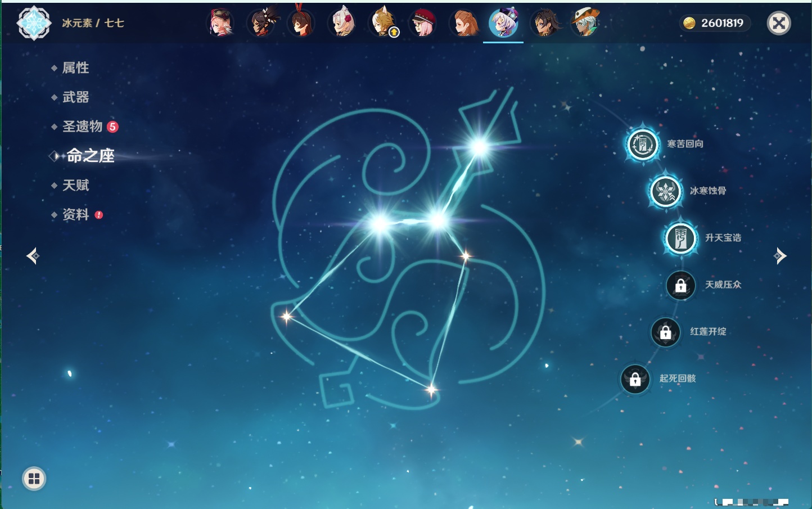
Task: Click the 冰元素 / 七七 header title
Action: click(93, 23)
